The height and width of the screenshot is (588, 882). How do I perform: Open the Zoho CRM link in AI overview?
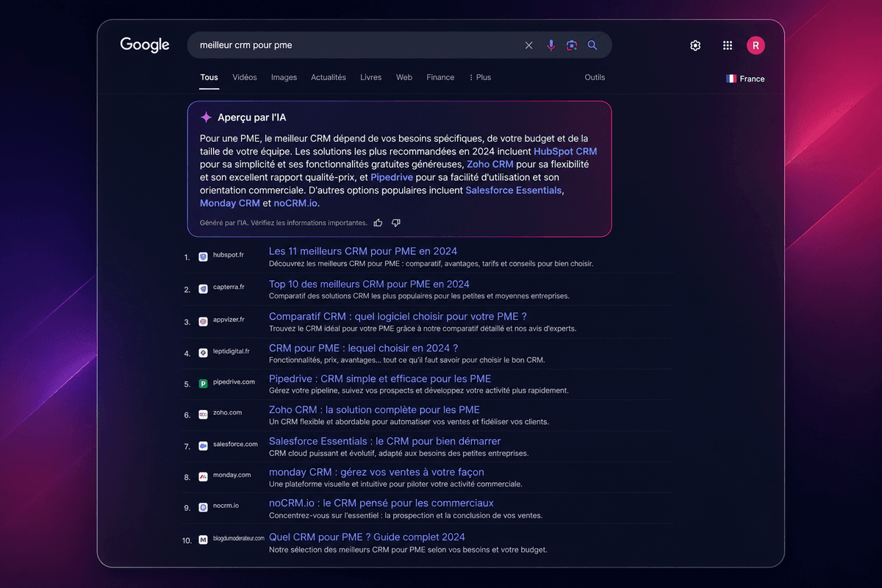[x=490, y=164]
